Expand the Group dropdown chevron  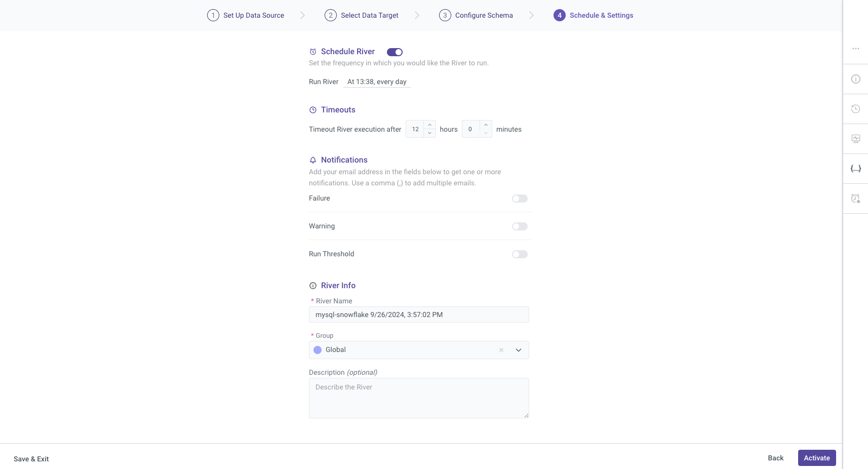point(519,350)
